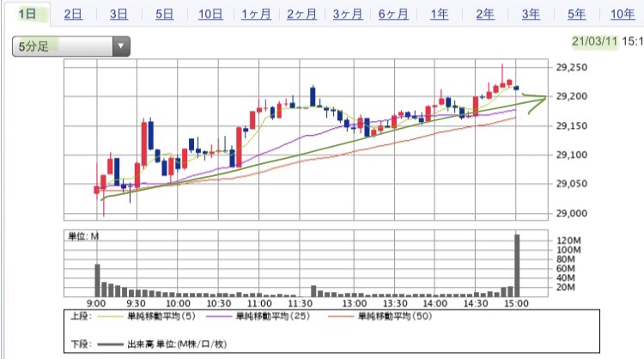
Task: Click the 20M volume axis label
Action: [566, 288]
